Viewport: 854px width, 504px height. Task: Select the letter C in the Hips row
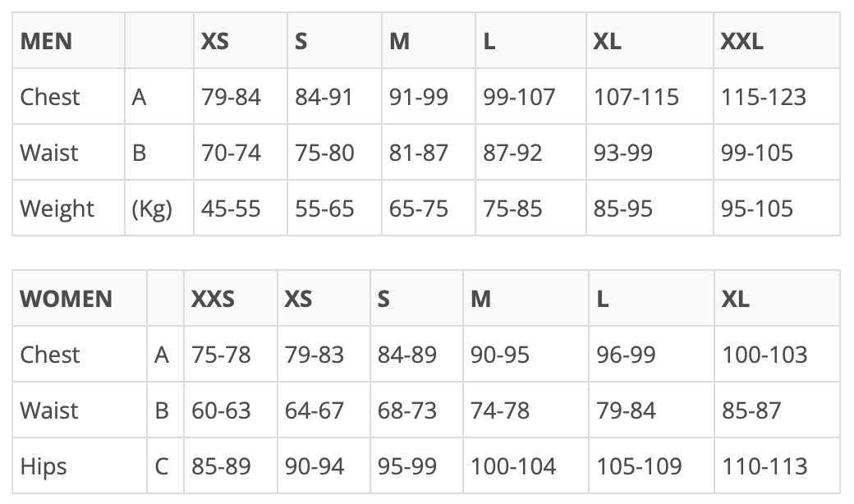click(x=163, y=466)
